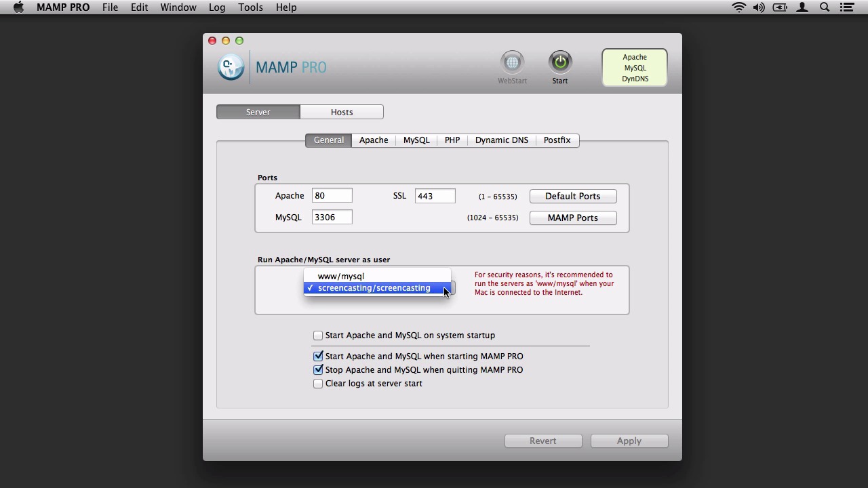Screen dimensions: 868x488
Task: Open the Wi-Fi status icon
Action: pos(739,7)
